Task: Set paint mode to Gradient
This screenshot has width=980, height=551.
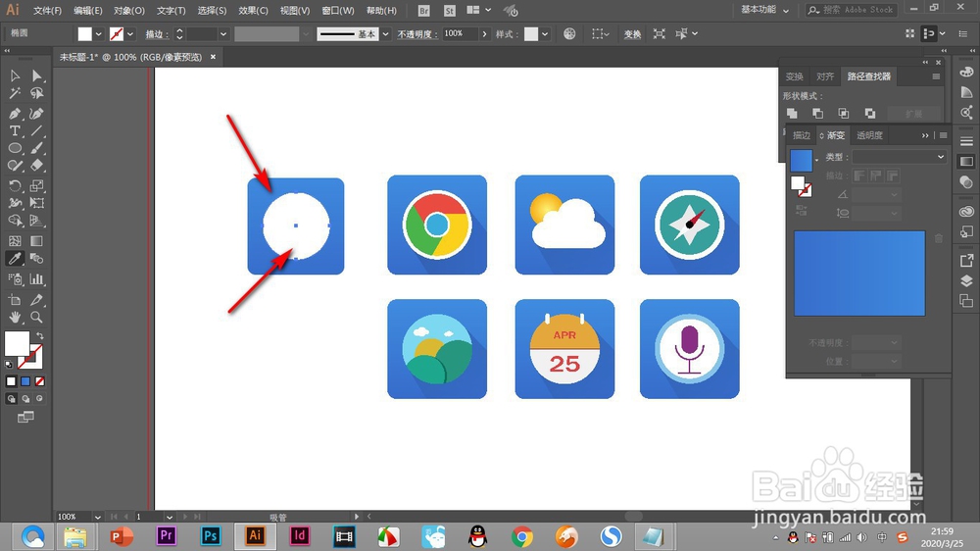Action: point(25,381)
